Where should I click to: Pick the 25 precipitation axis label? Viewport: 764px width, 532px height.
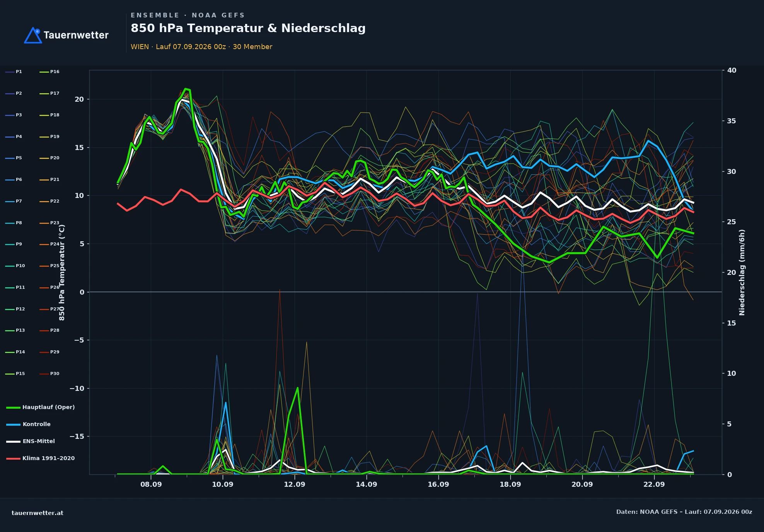point(732,222)
